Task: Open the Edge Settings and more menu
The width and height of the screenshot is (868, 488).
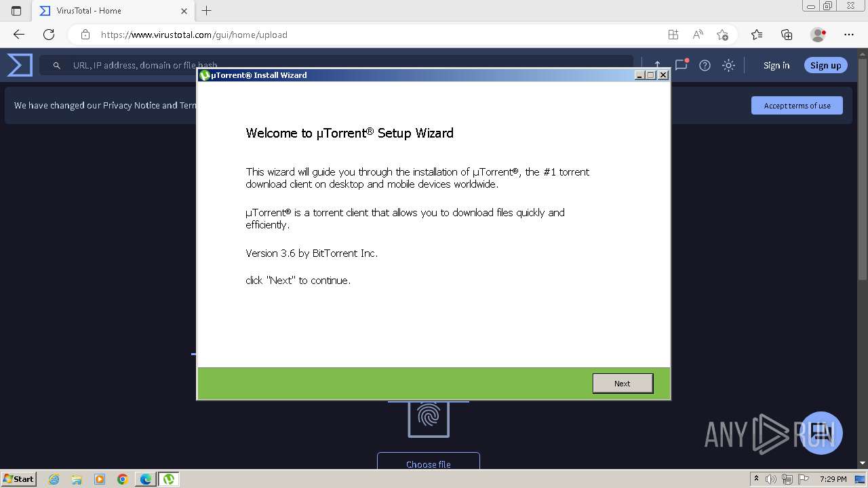Action: [849, 35]
